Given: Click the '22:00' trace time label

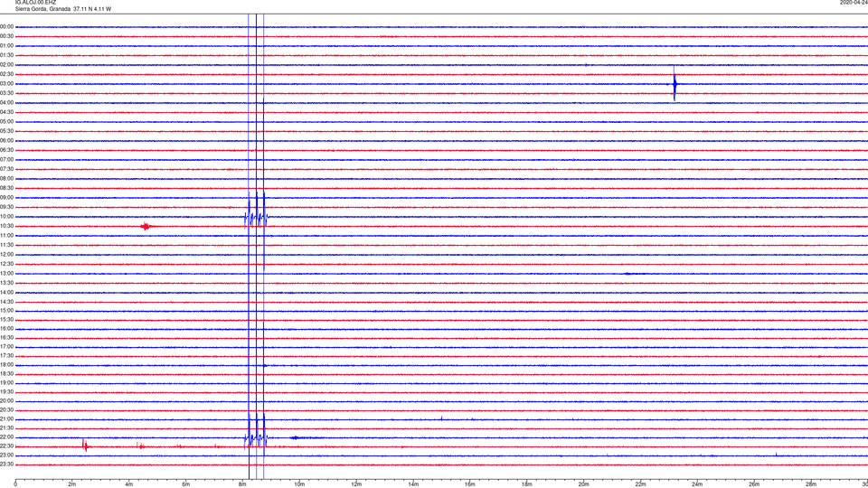Looking at the screenshot, I should point(6,437).
